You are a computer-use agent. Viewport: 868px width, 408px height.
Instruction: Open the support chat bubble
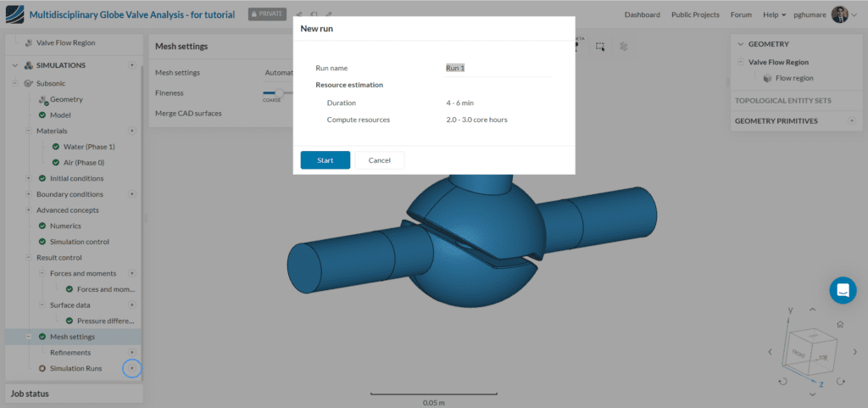[x=843, y=290]
